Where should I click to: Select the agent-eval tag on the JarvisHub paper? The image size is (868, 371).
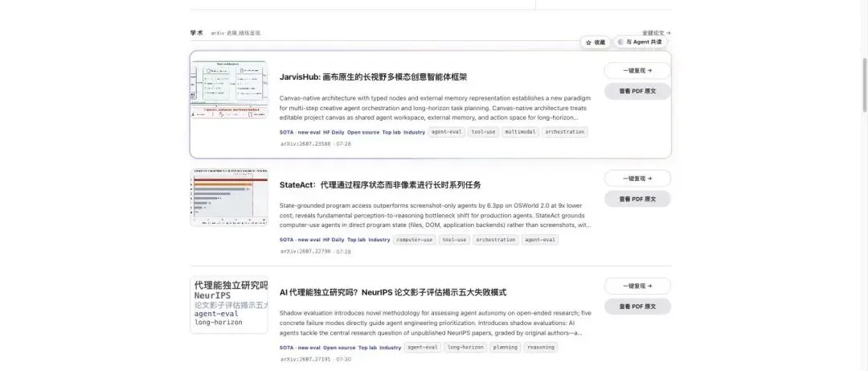click(x=446, y=132)
